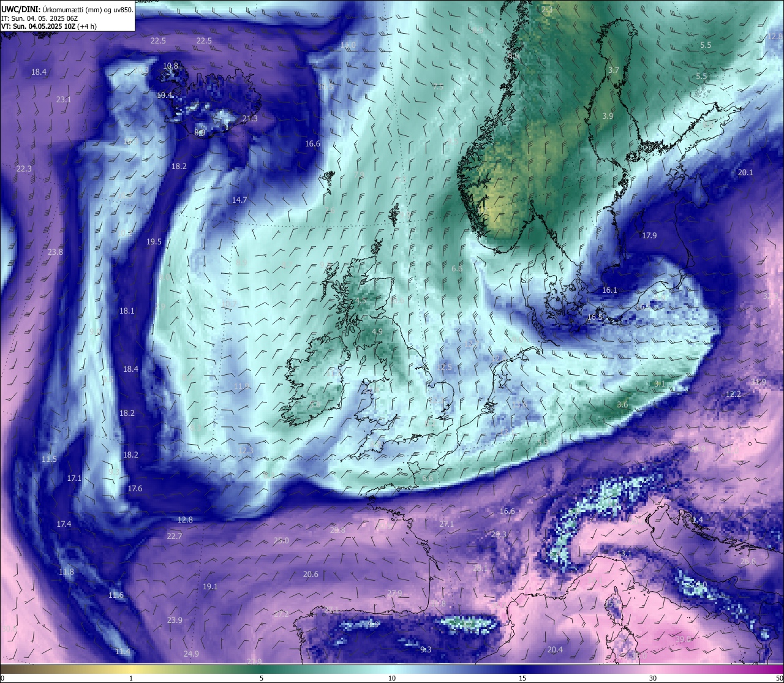This screenshot has width=784, height=683.
Task: Click the 19.1 map value
Action: 210,586
